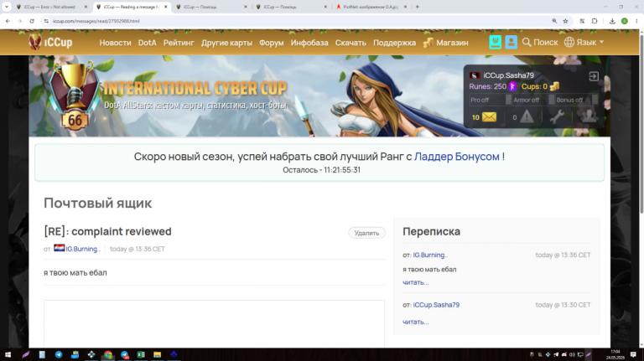Click читать under iCCup.Sasha79 message
The image size is (644, 361).
[x=416, y=322]
